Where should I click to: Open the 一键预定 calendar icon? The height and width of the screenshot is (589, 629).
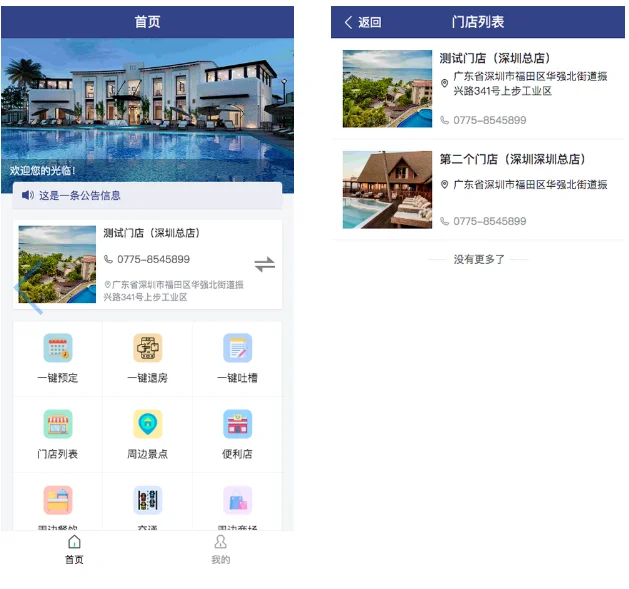pyautogui.click(x=58, y=348)
